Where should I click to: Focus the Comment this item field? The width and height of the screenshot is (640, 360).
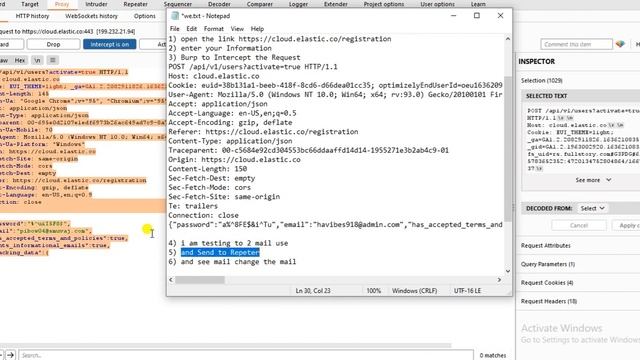[x=576, y=44]
